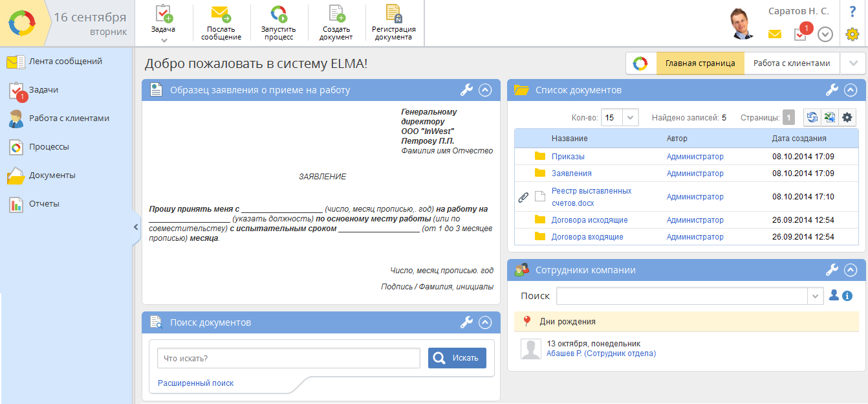Click the help question mark icon
The height and width of the screenshot is (404, 868).
pos(852,12)
